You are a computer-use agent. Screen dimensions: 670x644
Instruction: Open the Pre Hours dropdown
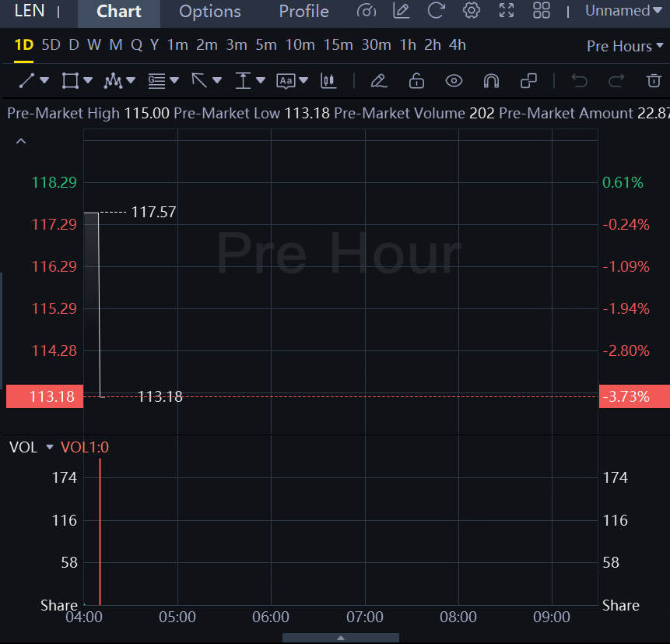tap(625, 46)
